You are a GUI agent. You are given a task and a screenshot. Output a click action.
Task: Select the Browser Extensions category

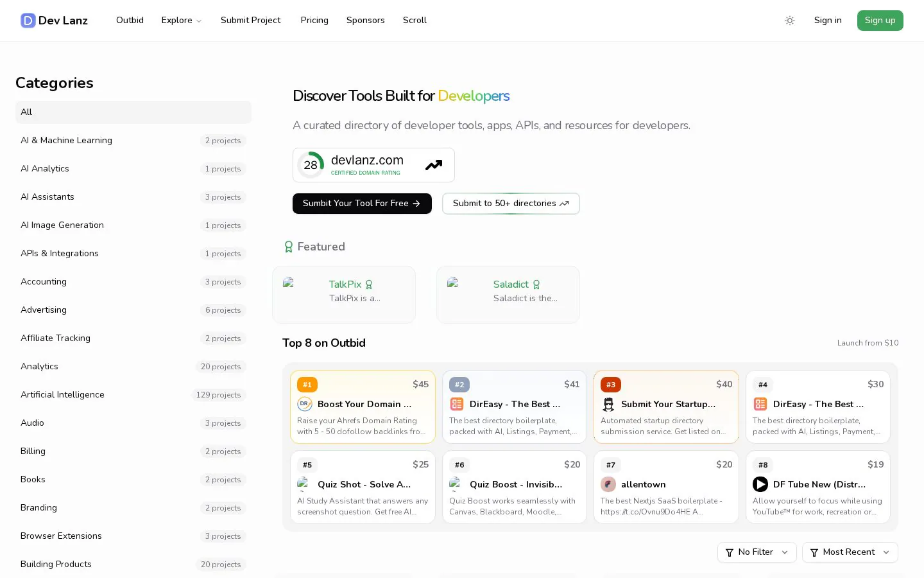pos(133,536)
